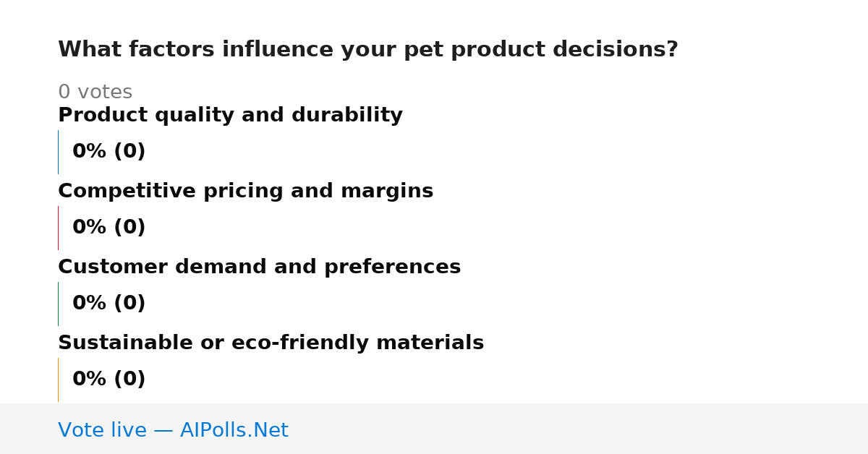Click the 0% (0) result under Competitive pricing
This screenshot has height=454, width=868.
109,228
